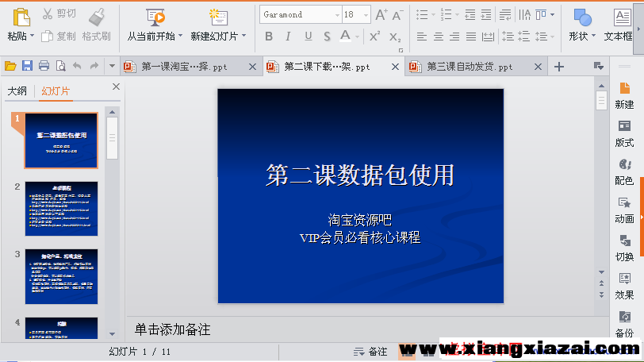Click the Copy (复制) icon
This screenshot has width=644, height=362.
(48, 37)
